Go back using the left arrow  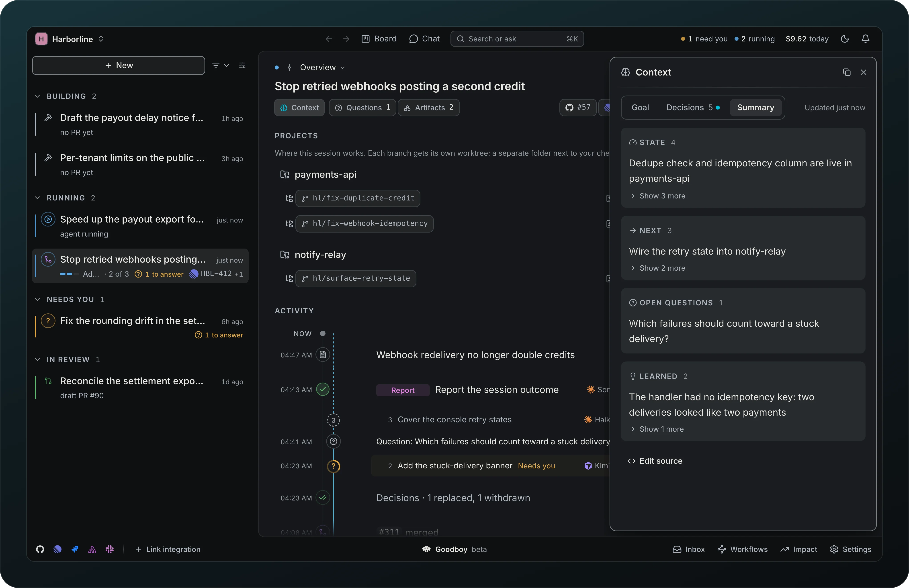click(x=328, y=39)
